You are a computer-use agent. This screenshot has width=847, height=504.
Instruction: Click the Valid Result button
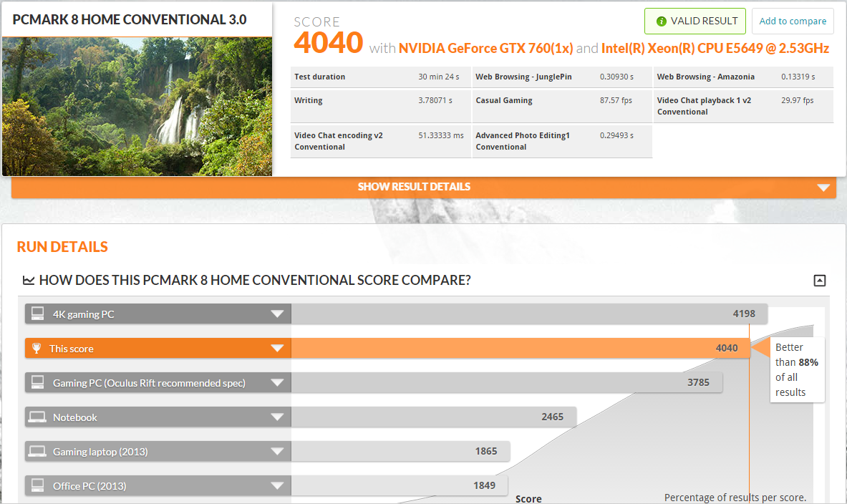click(694, 21)
